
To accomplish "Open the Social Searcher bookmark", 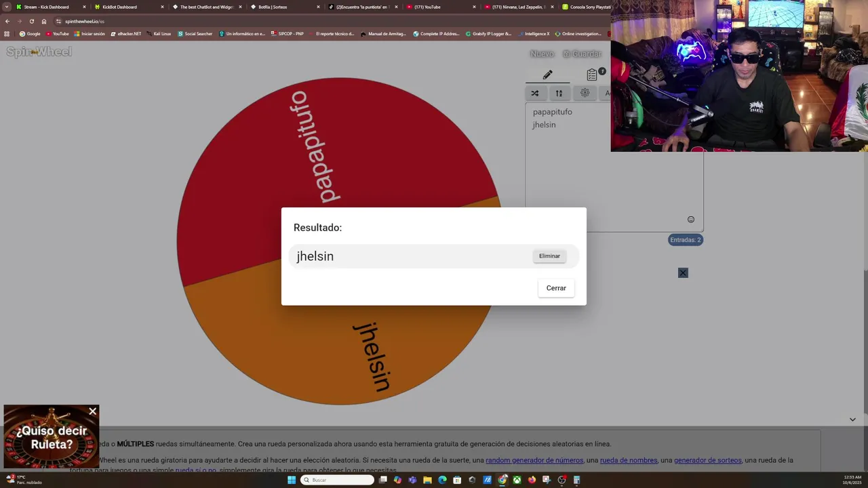I will pyautogui.click(x=195, y=34).
